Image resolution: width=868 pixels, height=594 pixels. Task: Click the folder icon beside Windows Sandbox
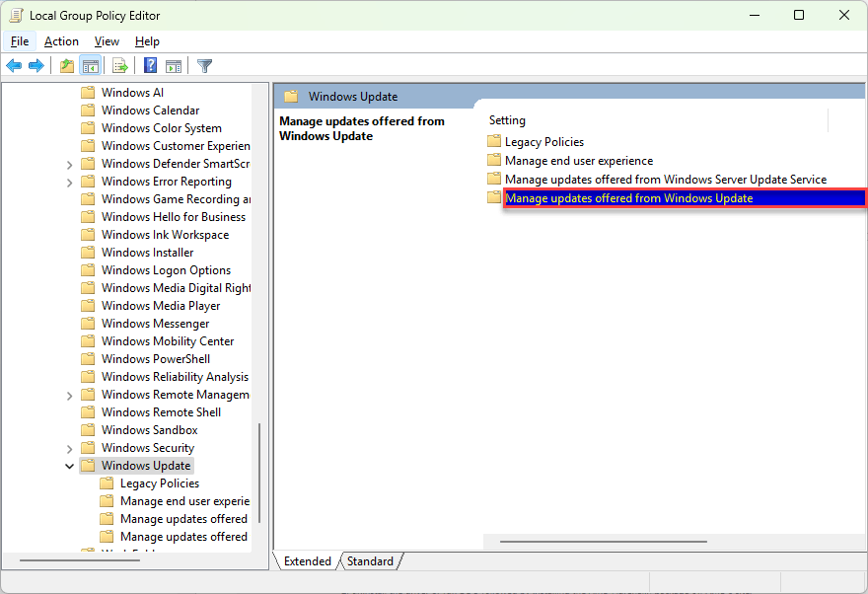[x=88, y=430]
